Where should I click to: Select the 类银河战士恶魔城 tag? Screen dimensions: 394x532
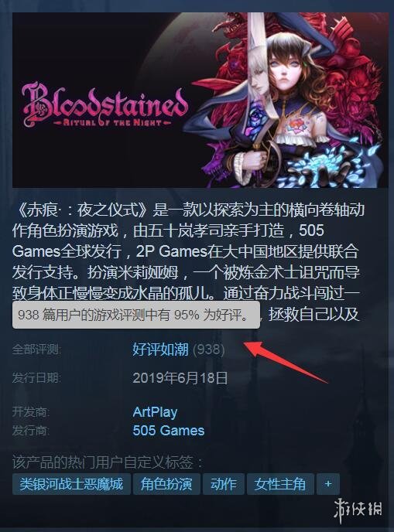click(71, 484)
